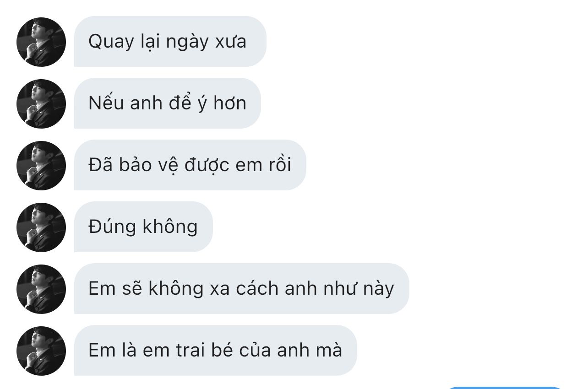Open avatar beside 'Em là em trai bé' message
Image resolution: width=588 pixels, height=389 pixels.
(41, 351)
